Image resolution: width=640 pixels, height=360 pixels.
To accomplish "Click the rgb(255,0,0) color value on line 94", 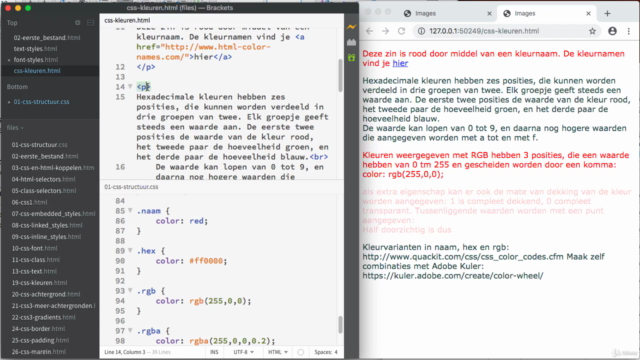I will point(218,301).
